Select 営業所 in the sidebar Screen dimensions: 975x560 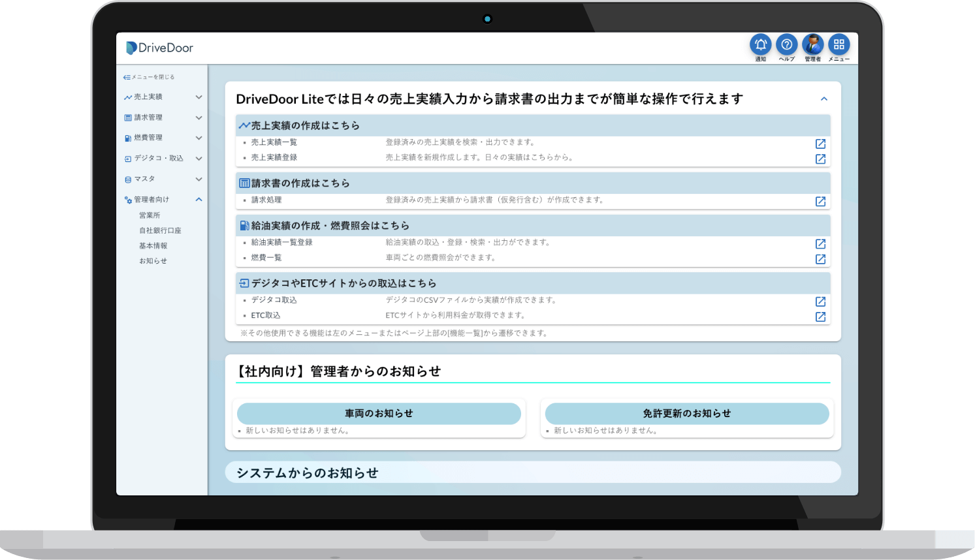click(150, 215)
